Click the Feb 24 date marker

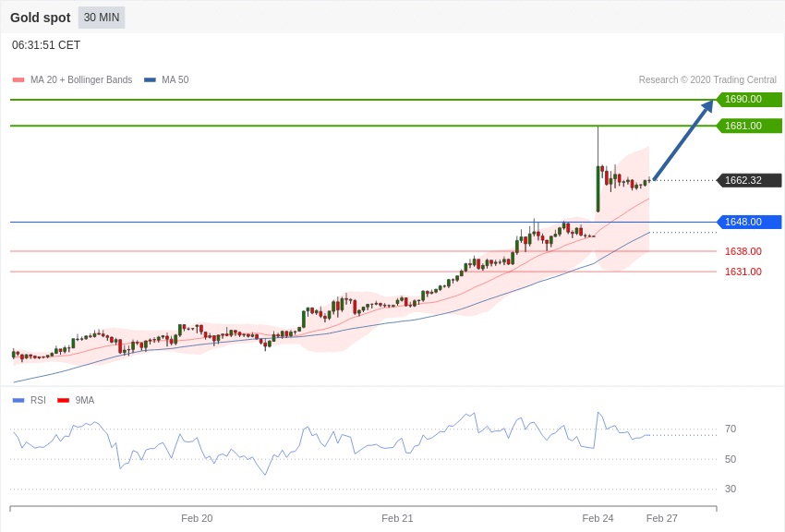coord(598,518)
